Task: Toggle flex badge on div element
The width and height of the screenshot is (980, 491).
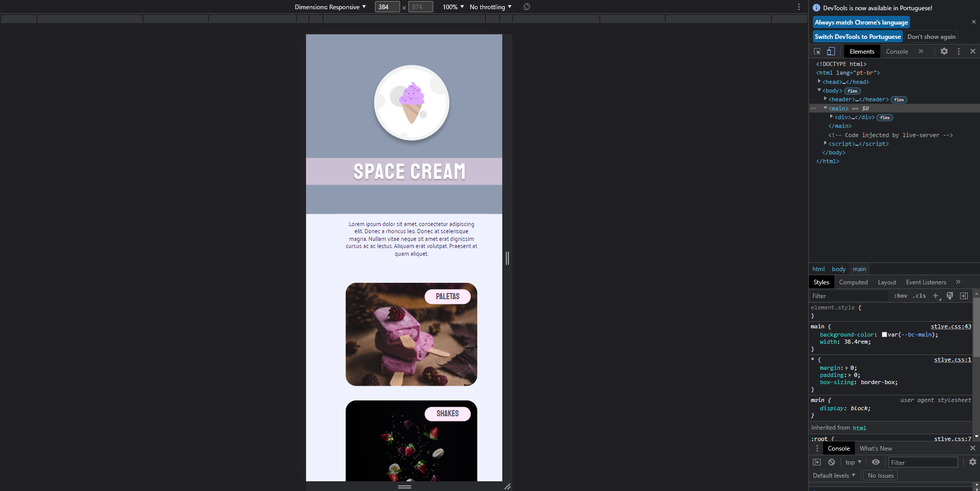Action: pos(885,118)
